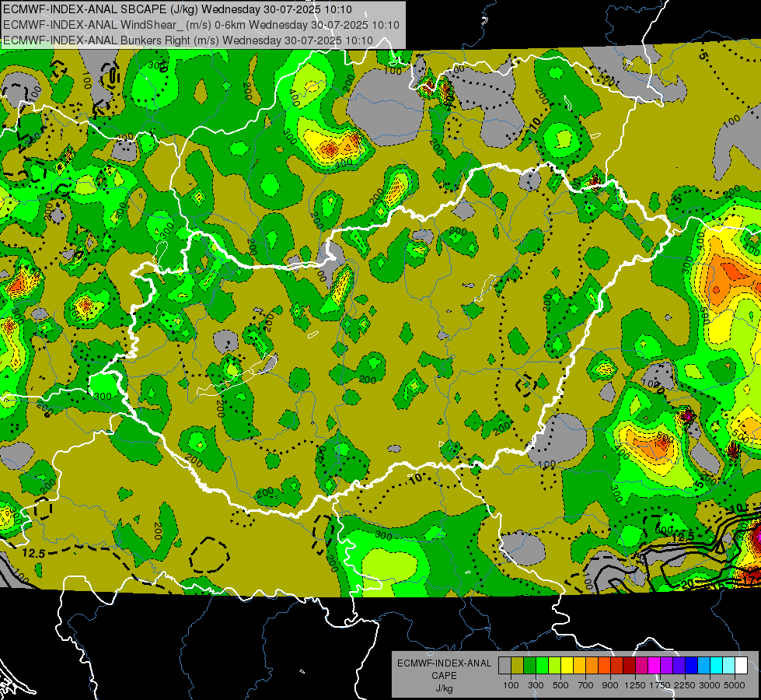The image size is (761, 700).
Task: Click the SBCAPE title line in header
Action: click(178, 9)
